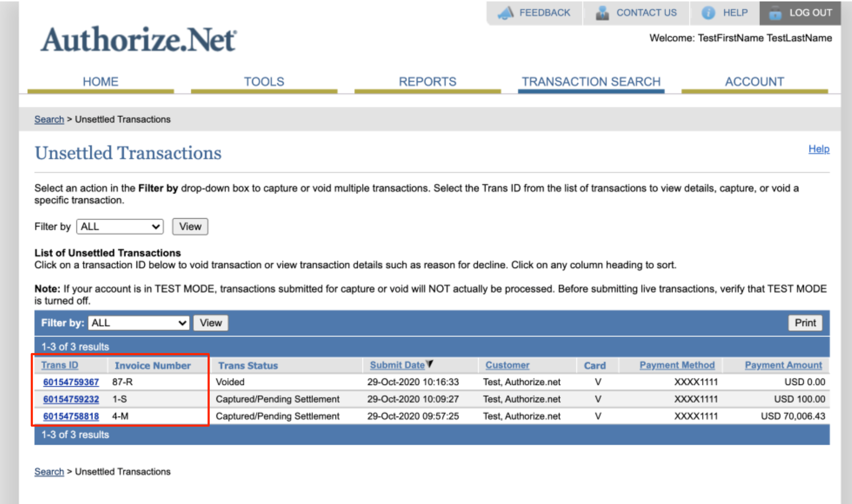852x504 pixels.
Task: Click date 29-Oct-2020 10:16:33
Action: [x=413, y=382]
